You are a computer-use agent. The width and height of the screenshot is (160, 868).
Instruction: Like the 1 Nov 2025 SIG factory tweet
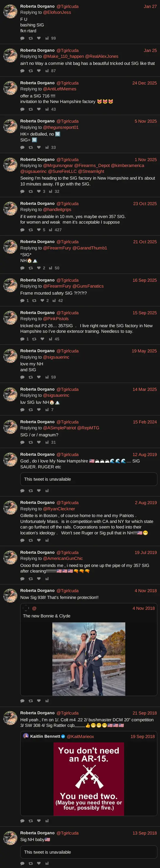point(41,192)
